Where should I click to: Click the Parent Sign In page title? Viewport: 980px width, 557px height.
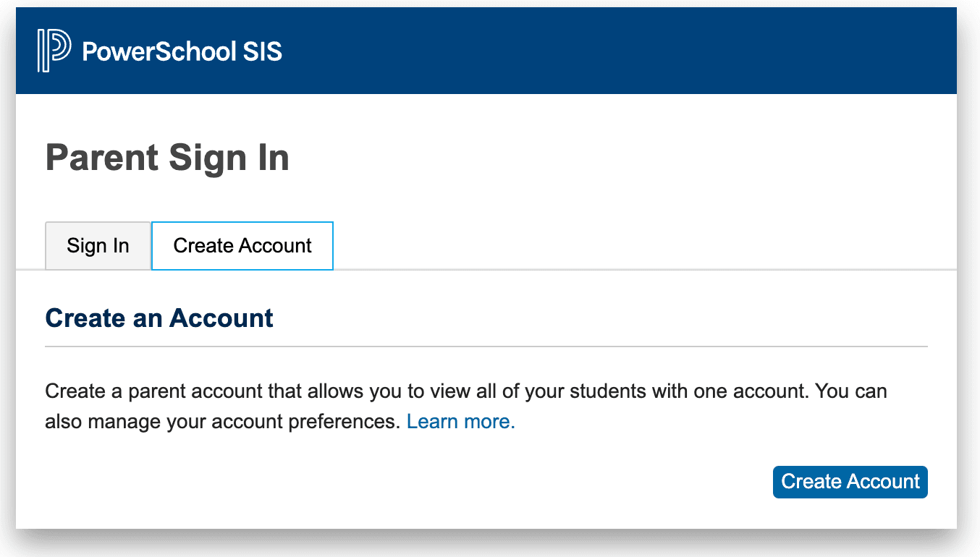pos(167,157)
